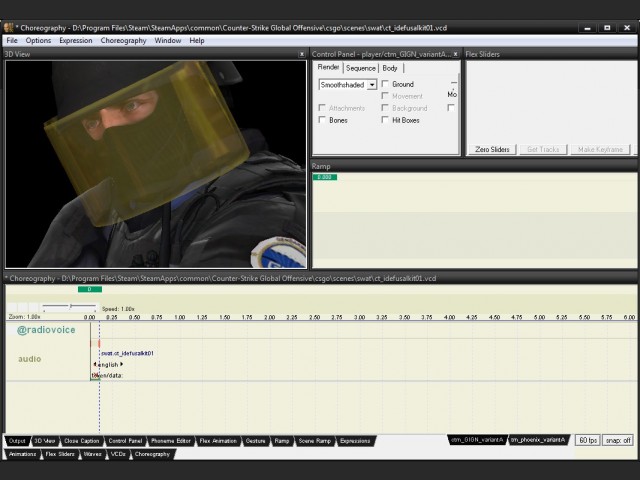Viewport: 640px width, 480px height.
Task: Click the Zero Sliders button
Action: coord(492,149)
